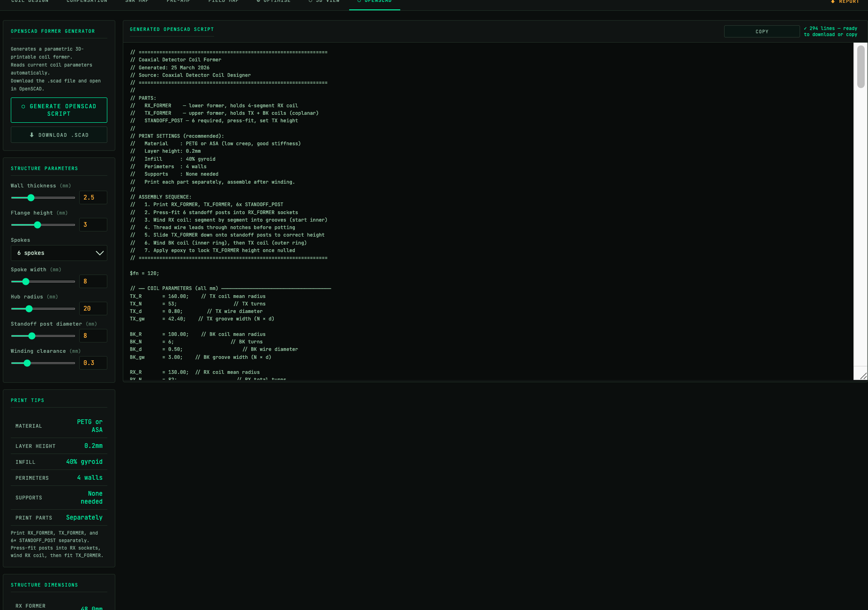Copy the generated OpenSCAD script

[762, 31]
